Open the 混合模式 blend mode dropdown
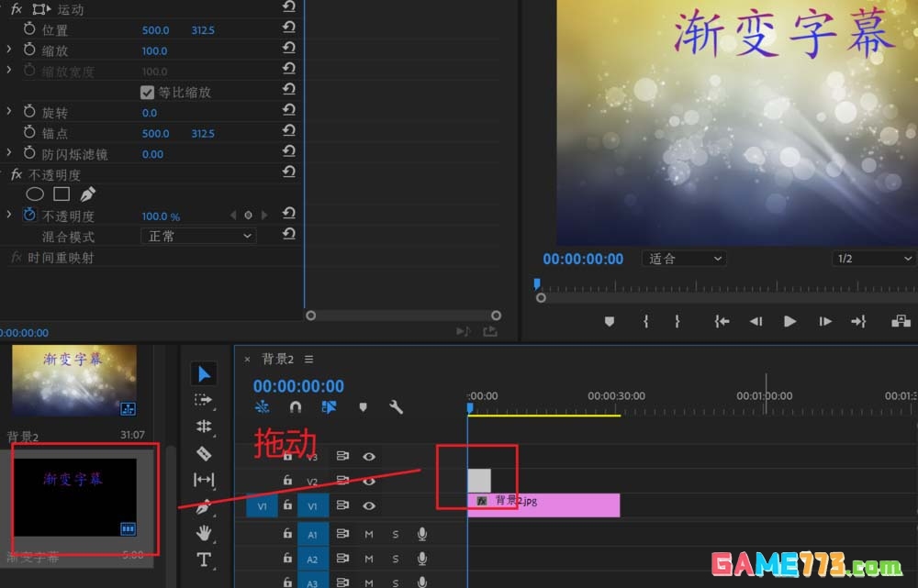Viewport: 918px width, 588px height. 196,237
